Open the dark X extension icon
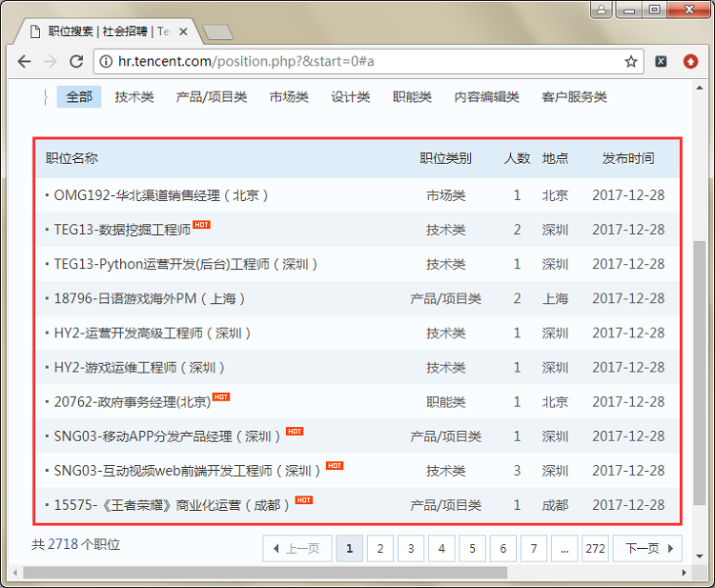 click(661, 62)
